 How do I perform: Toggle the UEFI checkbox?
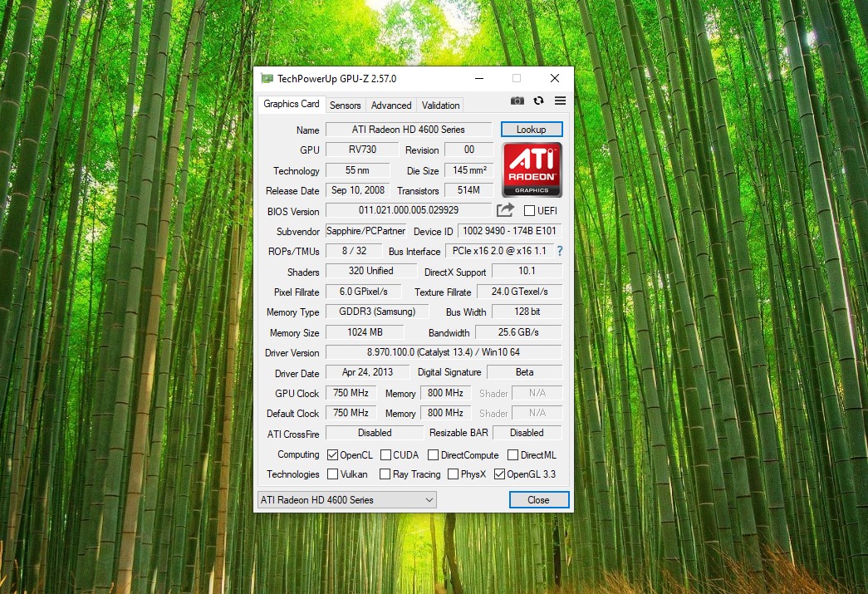(x=529, y=210)
